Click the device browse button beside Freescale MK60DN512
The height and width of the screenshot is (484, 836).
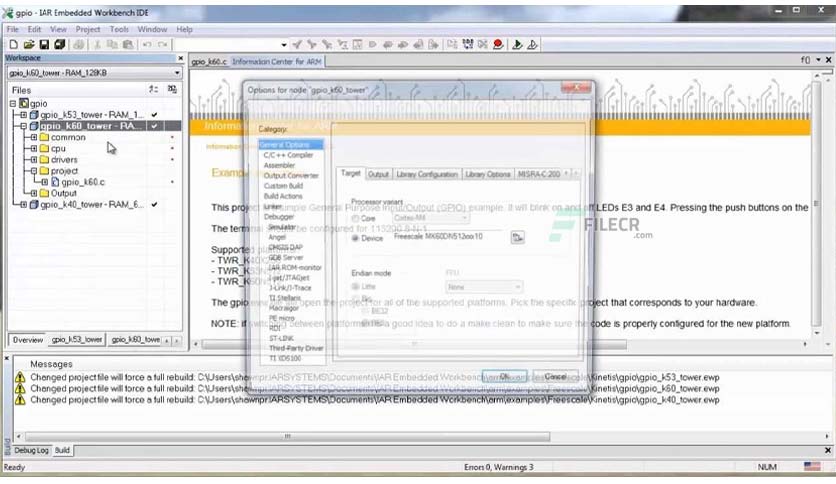click(517, 237)
